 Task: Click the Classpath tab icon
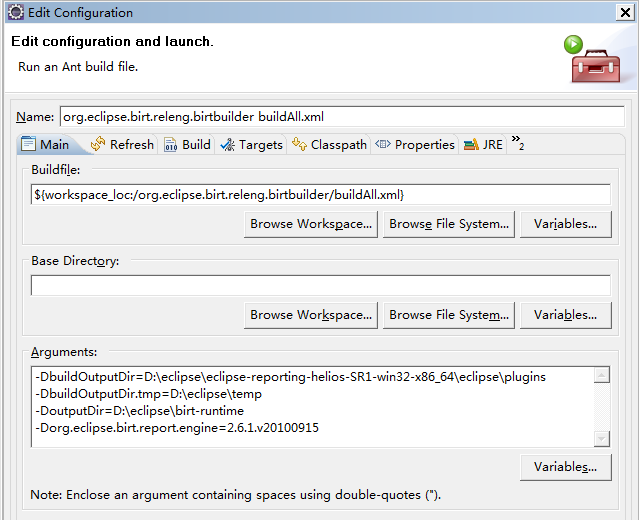300,144
